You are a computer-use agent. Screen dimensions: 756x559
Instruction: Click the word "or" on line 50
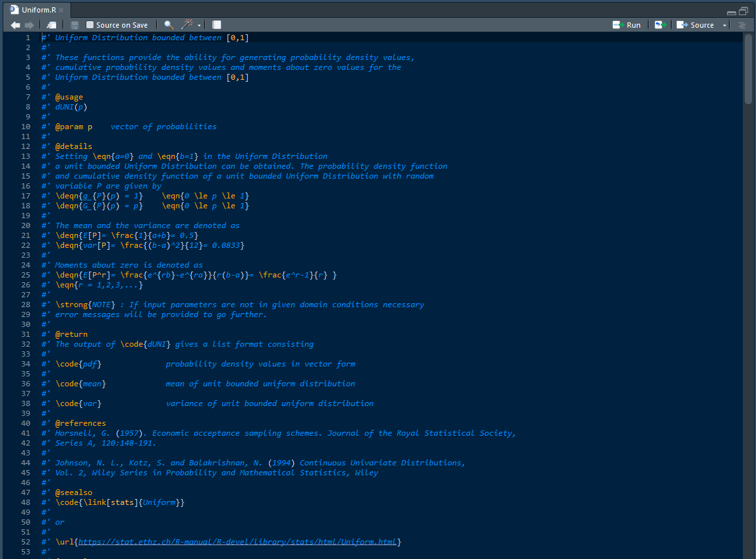click(x=60, y=522)
